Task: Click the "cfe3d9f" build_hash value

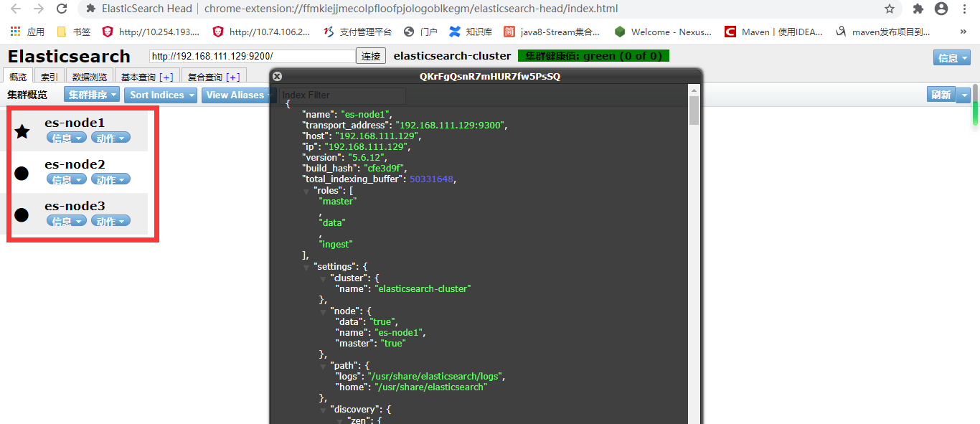Action: pyautogui.click(x=382, y=168)
